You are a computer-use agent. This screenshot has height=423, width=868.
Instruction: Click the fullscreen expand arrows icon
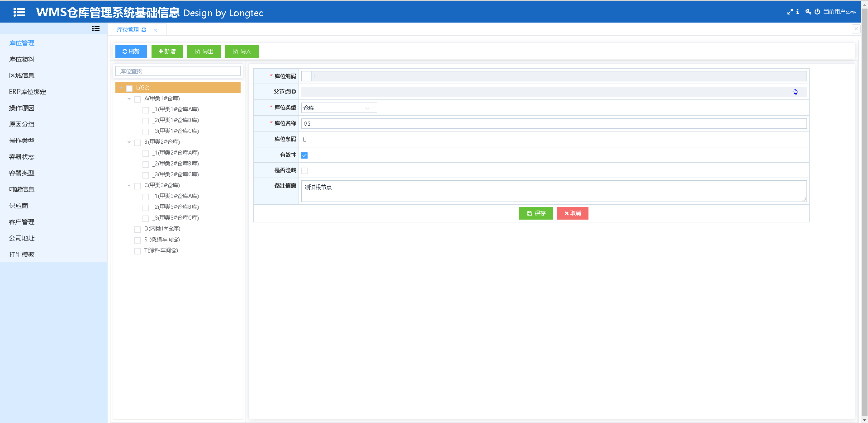click(790, 12)
